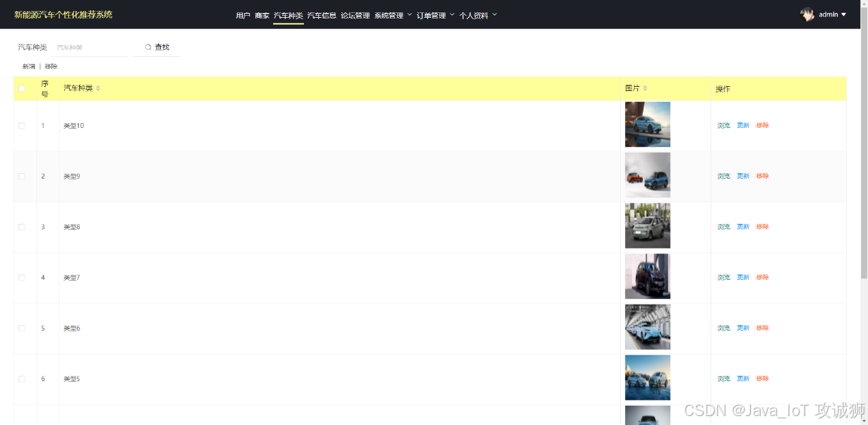Screen dimensions: 868x425
Task: Click the 类型6 cell text
Action: [72, 329]
